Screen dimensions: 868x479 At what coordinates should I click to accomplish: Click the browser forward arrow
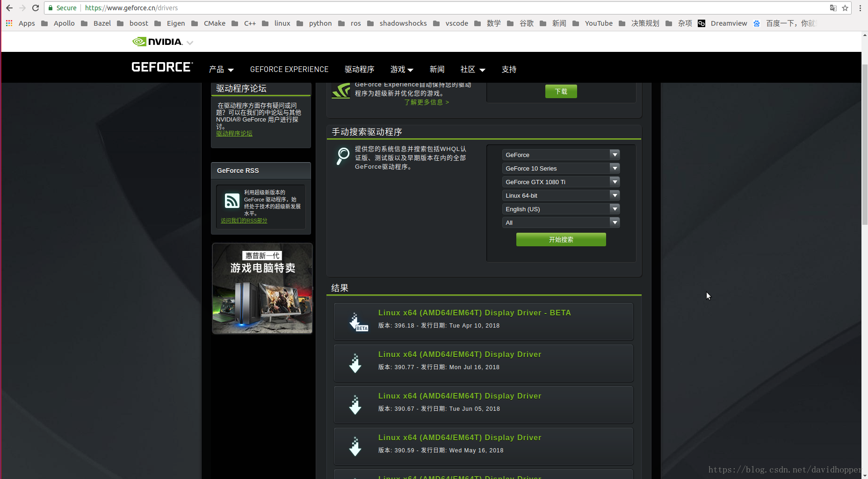22,8
